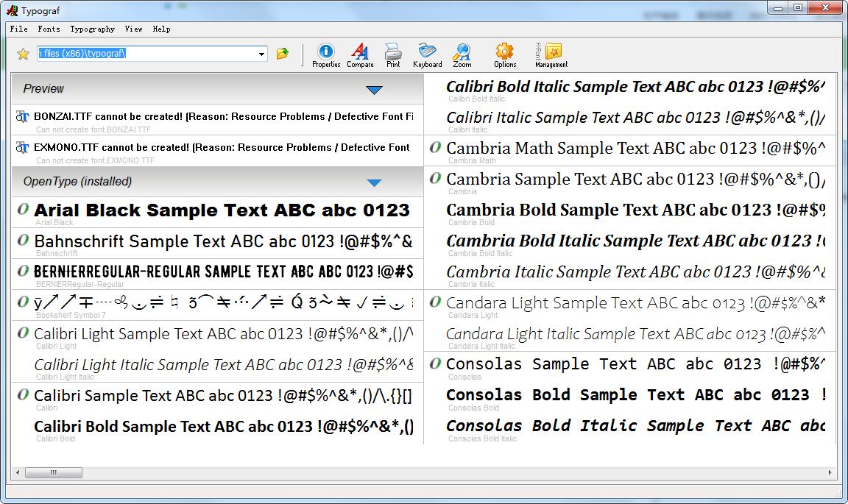This screenshot has height=504, width=848.
Task: Click the BONZAI.TTF cannot be created message
Action: [223, 116]
